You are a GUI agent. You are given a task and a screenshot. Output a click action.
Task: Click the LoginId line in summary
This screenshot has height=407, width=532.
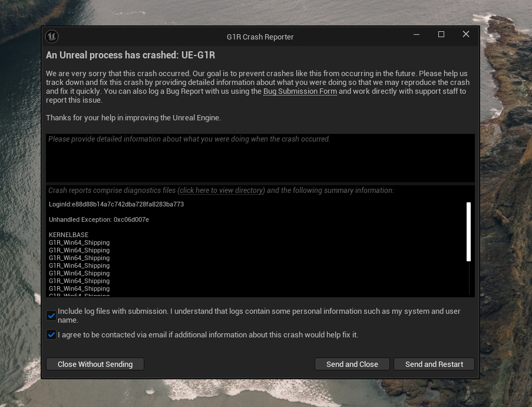point(117,204)
